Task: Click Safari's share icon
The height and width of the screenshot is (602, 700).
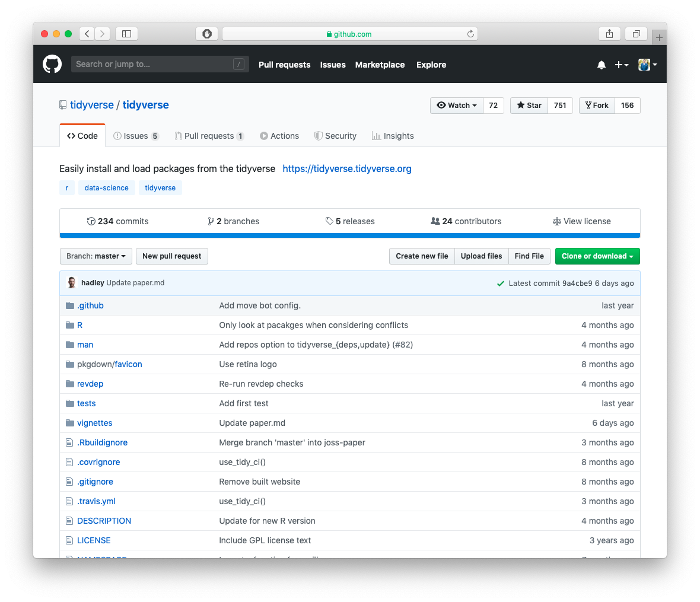Action: (x=609, y=34)
